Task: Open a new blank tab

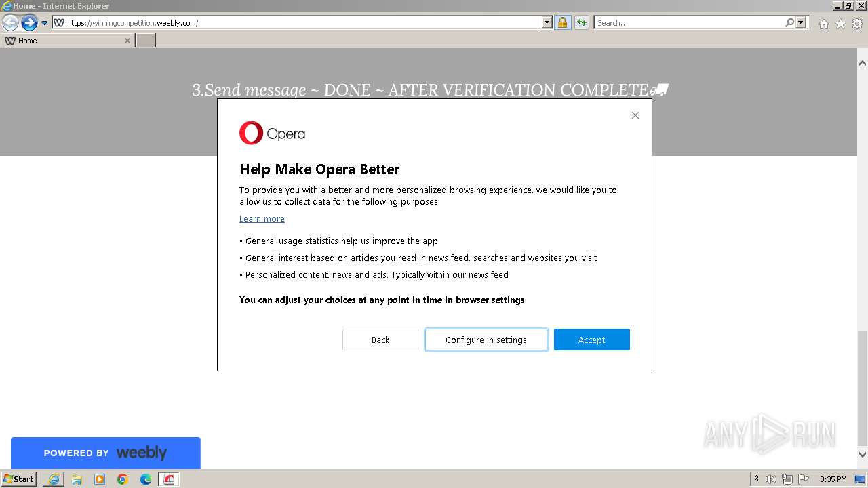Action: pyautogui.click(x=145, y=41)
